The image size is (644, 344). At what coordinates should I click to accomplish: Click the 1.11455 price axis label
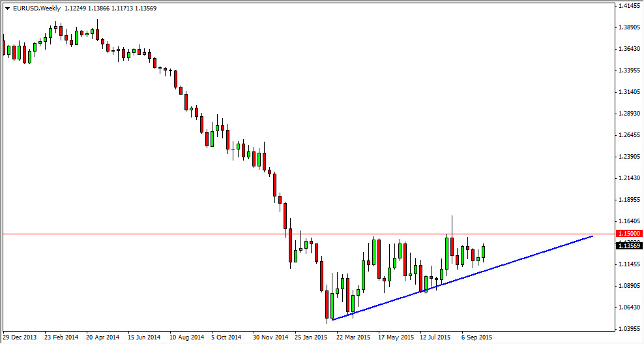click(x=630, y=264)
